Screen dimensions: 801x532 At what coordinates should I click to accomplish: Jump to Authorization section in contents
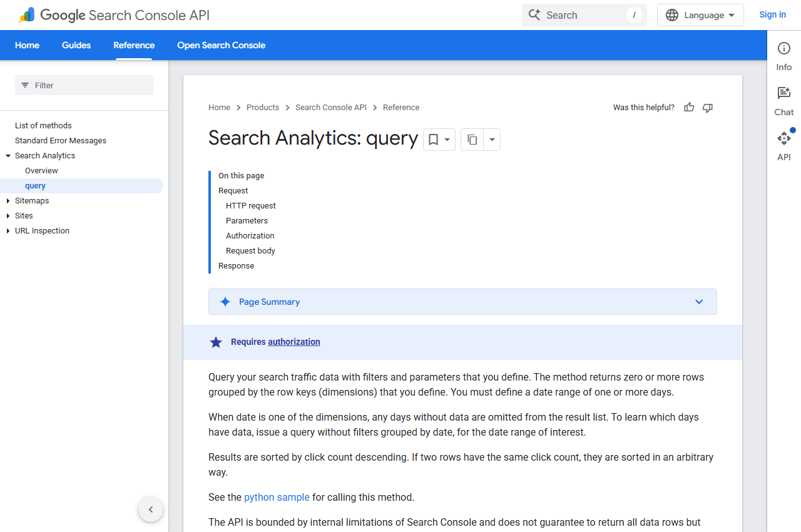pyautogui.click(x=250, y=236)
